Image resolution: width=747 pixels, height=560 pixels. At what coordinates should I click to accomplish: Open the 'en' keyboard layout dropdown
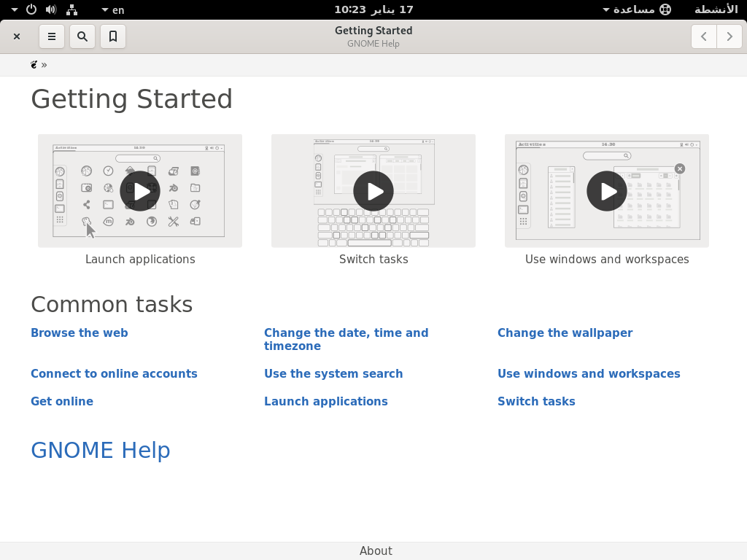[113, 10]
